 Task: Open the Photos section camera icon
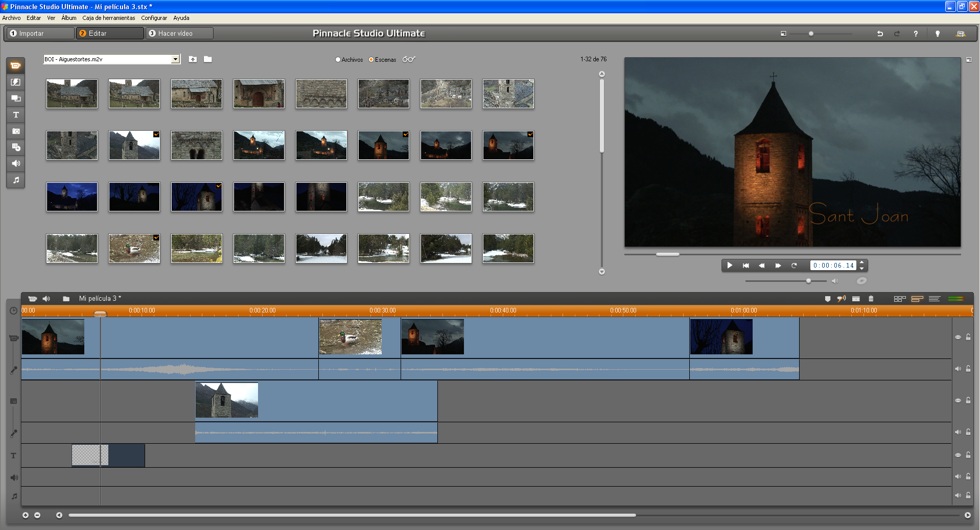(16, 131)
